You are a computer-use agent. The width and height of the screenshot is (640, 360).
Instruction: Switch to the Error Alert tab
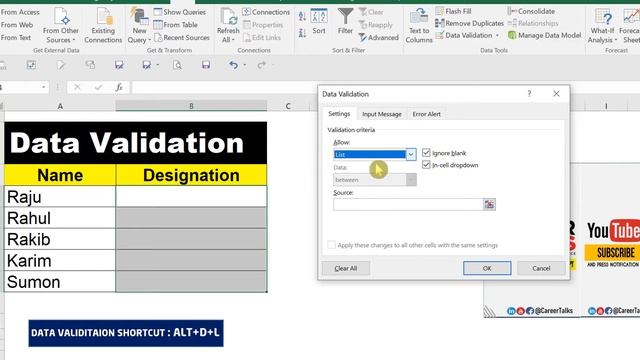[427, 114]
